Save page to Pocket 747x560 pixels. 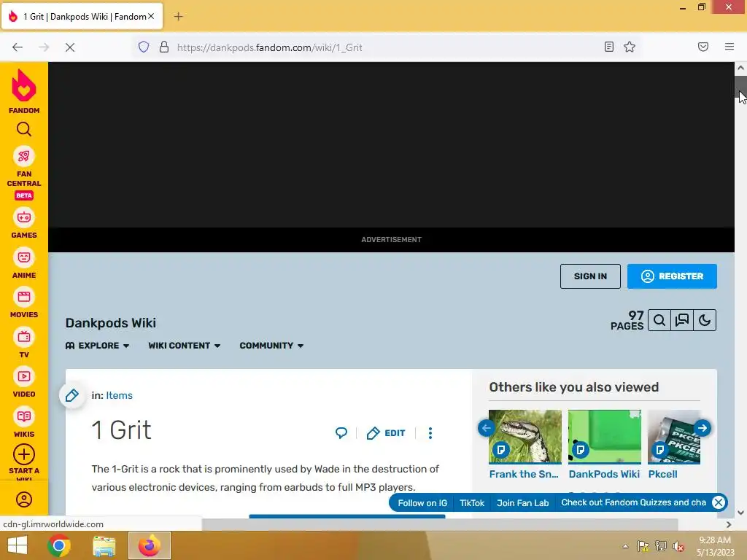(x=703, y=47)
